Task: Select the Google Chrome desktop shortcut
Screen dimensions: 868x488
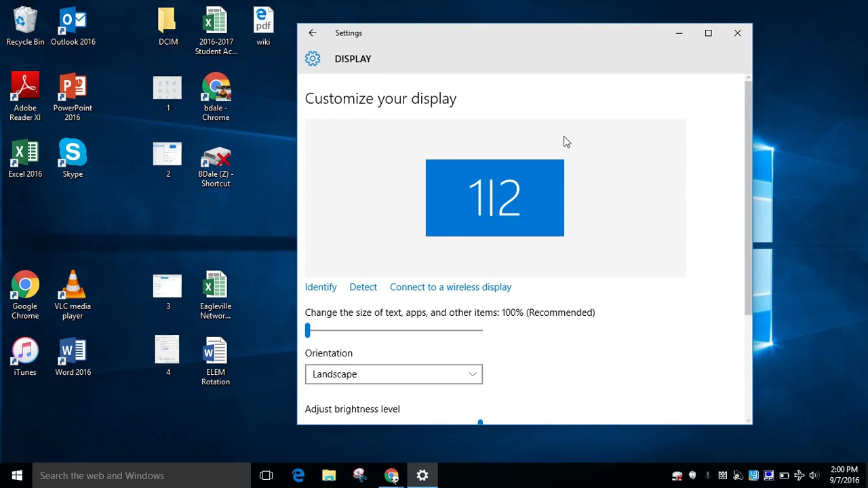Action: (x=25, y=296)
